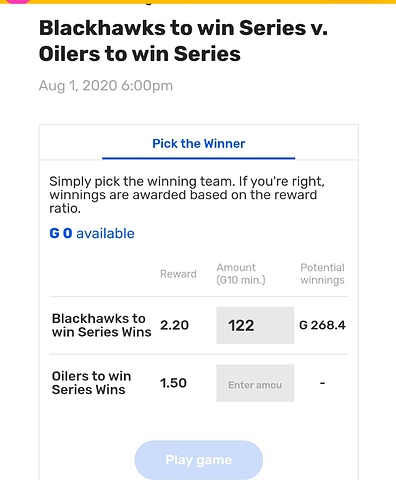Click the Potential winnings column header
This screenshot has width=396, height=500.
(322, 274)
